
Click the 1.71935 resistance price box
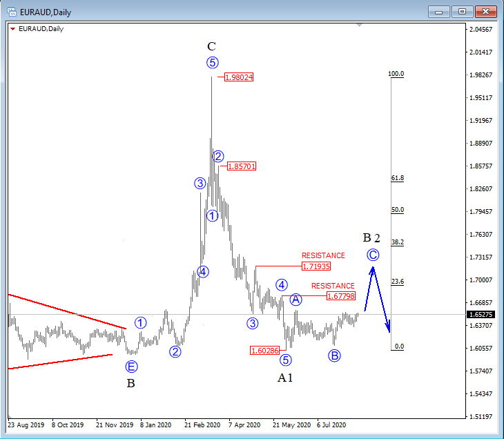316,266
